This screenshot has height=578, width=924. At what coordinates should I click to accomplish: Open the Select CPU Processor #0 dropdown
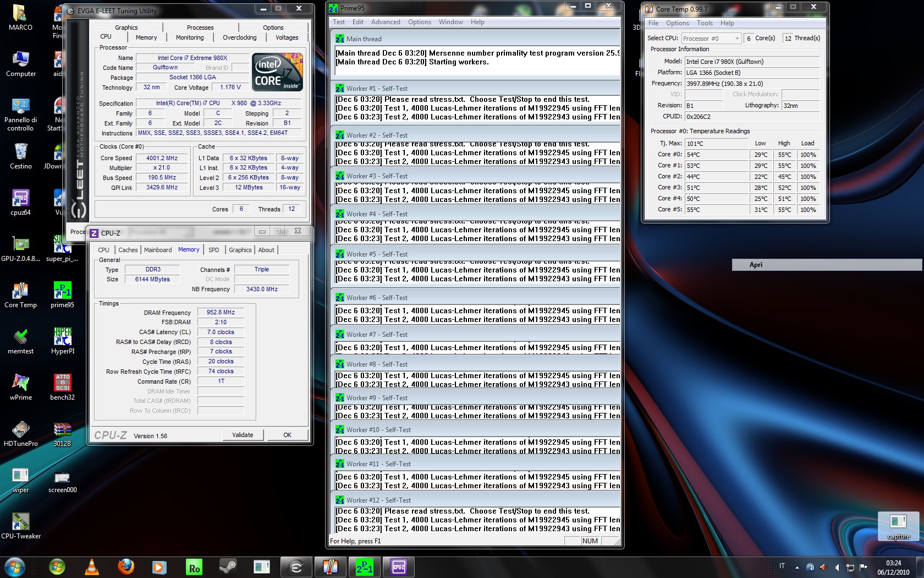pyautogui.click(x=712, y=39)
